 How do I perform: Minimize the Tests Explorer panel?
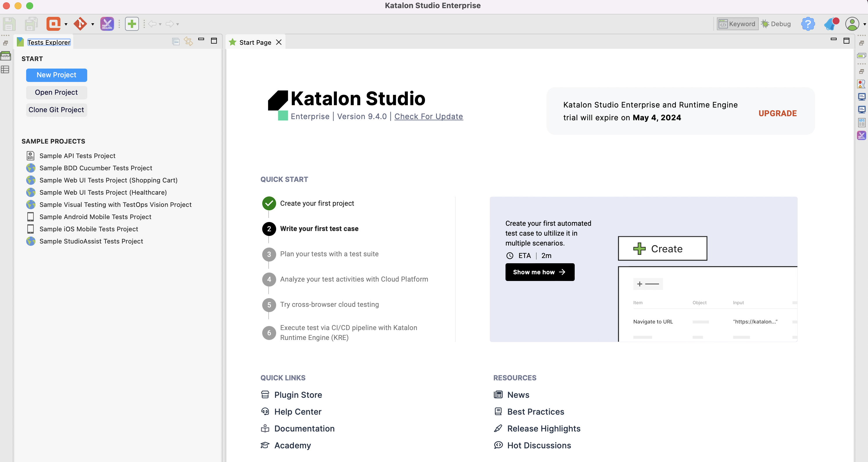tap(201, 39)
